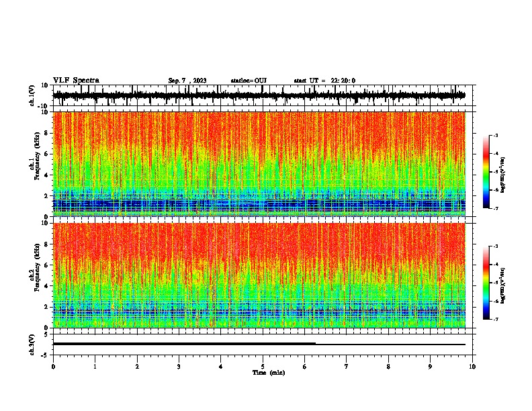Click the 'Time (min)' axis label
The height and width of the screenshot is (411, 532).
[269, 373]
